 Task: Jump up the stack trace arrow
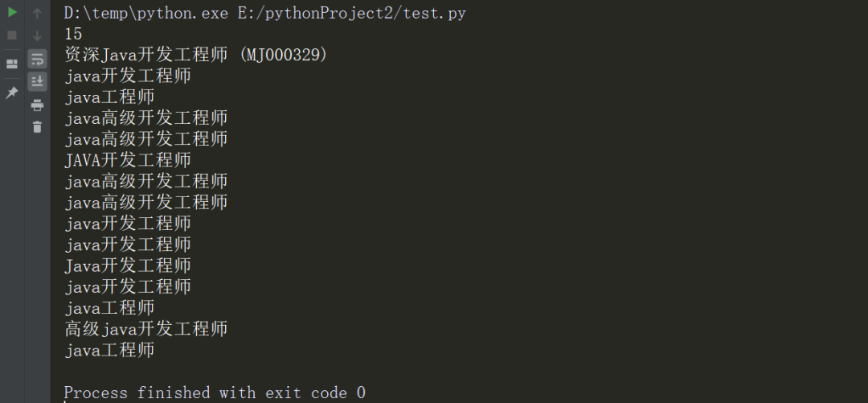[x=37, y=13]
